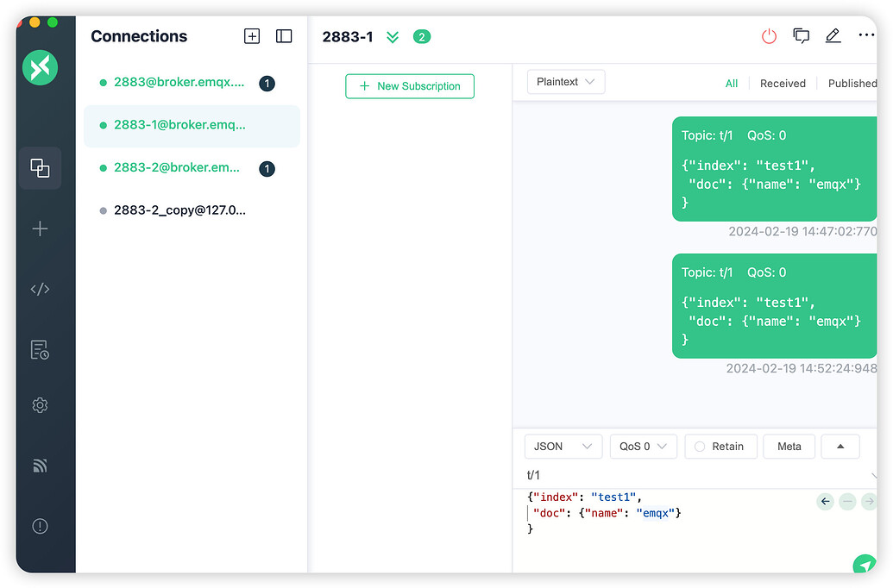Open the JSON payload type dropdown
Screen dimensions: 893x588
click(563, 447)
